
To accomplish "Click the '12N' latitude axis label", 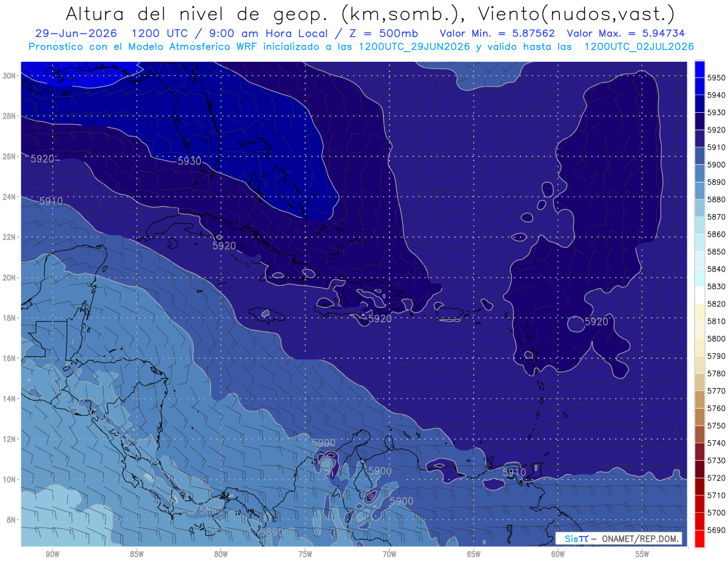I will pyautogui.click(x=9, y=439).
